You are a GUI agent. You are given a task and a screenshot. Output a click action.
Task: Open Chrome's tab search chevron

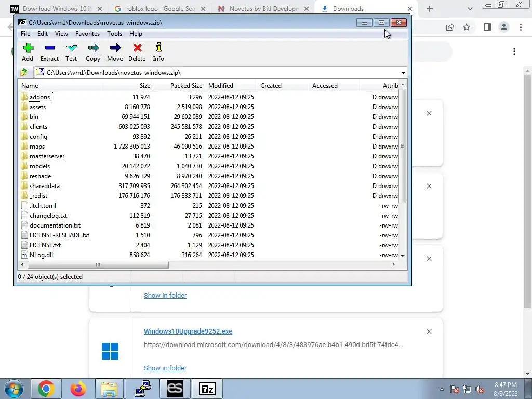[470, 9]
